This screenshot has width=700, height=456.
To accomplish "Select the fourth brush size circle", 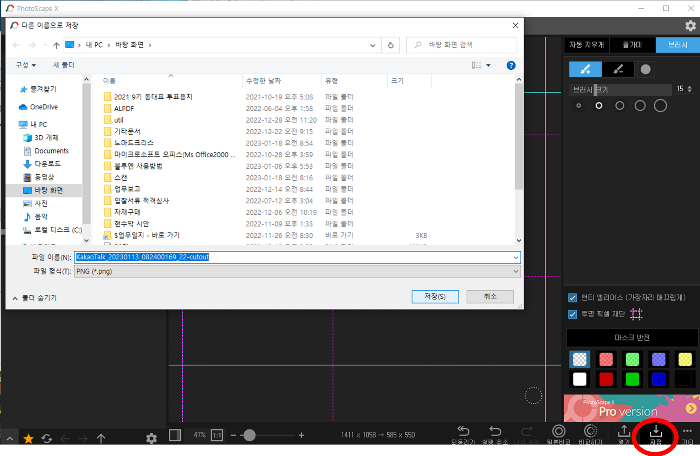I will point(640,106).
